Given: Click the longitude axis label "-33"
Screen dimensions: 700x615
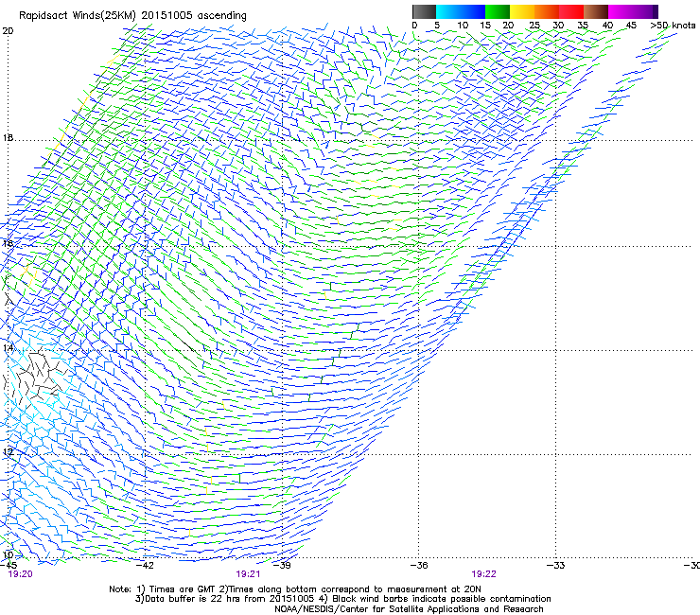Looking at the screenshot, I should 556,566.
